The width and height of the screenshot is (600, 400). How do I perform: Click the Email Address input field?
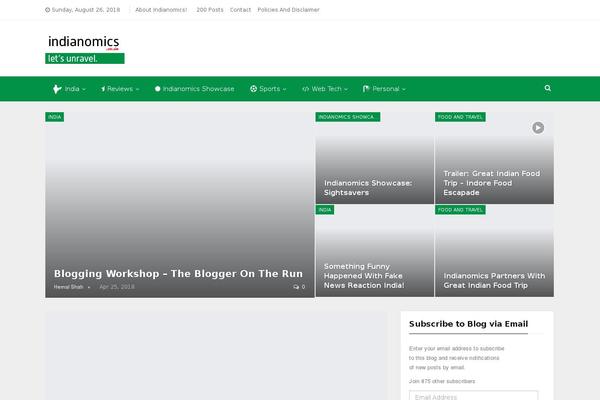click(x=473, y=395)
